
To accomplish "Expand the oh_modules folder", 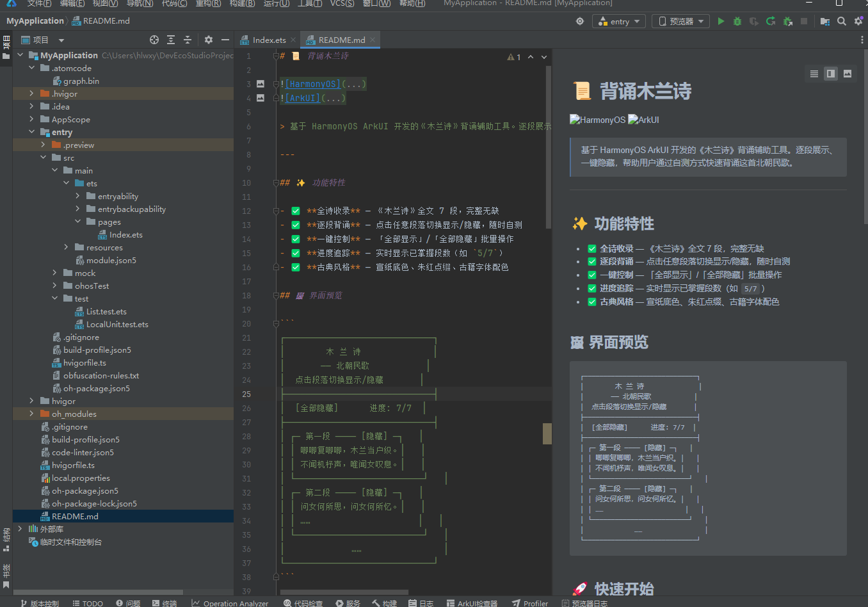I will pos(32,414).
